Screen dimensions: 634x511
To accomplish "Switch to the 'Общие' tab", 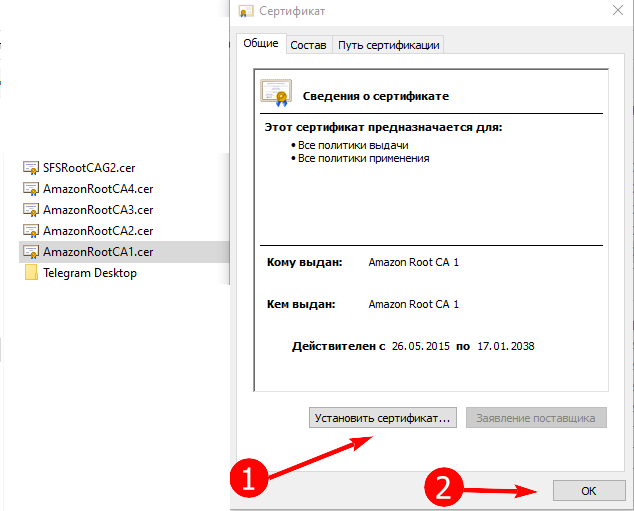I will 260,44.
